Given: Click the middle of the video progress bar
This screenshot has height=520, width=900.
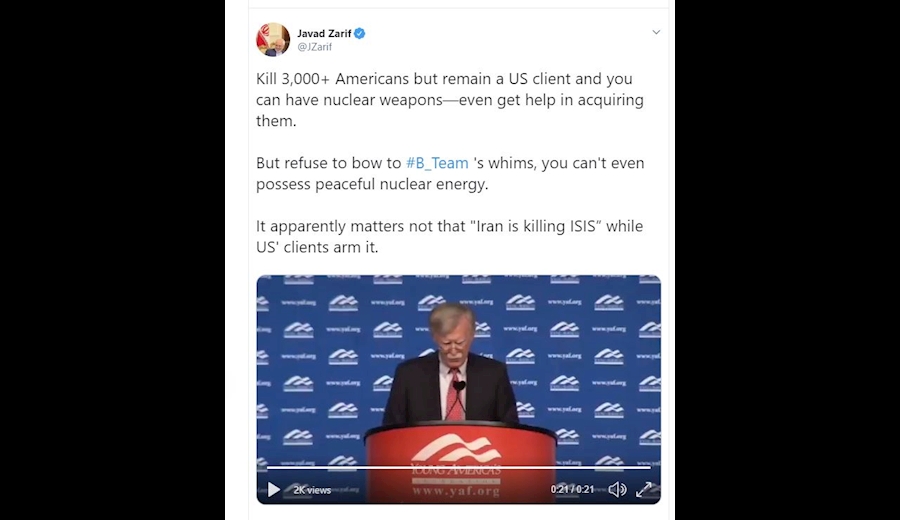Looking at the screenshot, I should coord(459,468).
